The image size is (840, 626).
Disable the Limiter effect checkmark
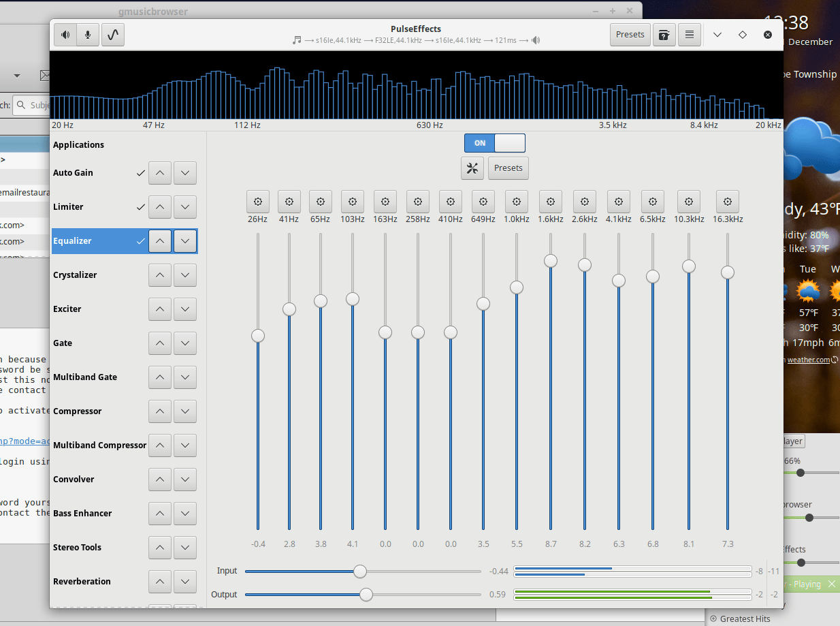(x=140, y=206)
